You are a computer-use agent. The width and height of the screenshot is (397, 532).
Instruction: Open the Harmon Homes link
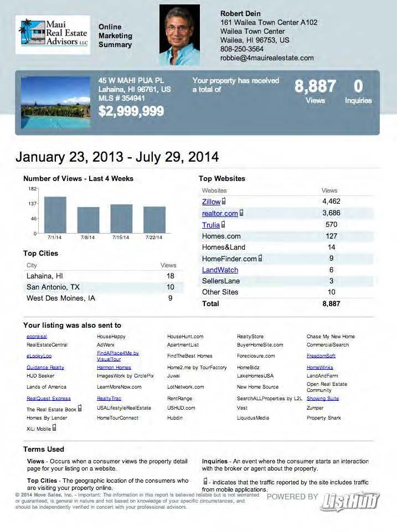point(114,368)
